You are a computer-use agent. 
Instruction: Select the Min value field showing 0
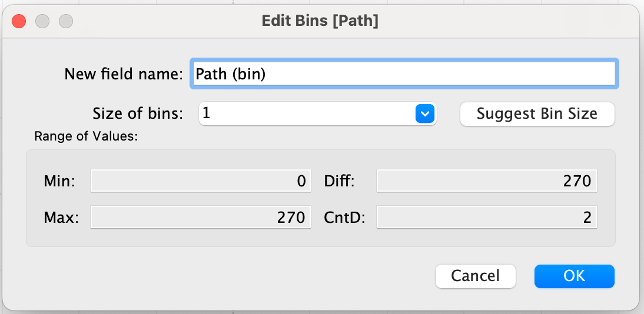[200, 181]
